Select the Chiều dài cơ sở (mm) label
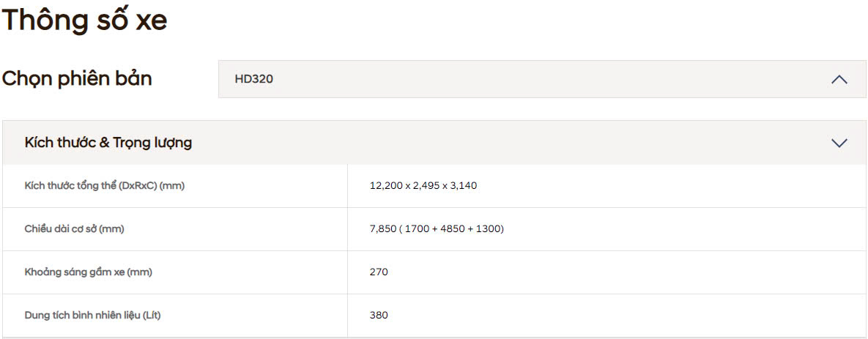This screenshot has height=339, width=868. (74, 229)
